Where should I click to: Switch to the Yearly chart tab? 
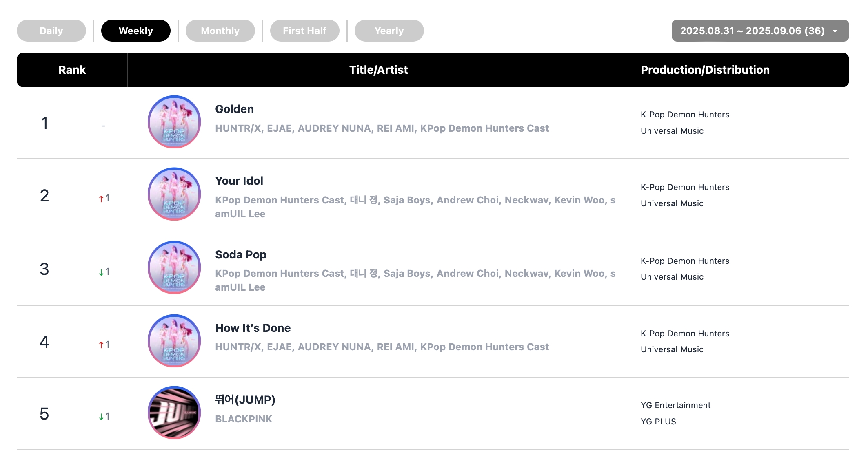click(389, 31)
